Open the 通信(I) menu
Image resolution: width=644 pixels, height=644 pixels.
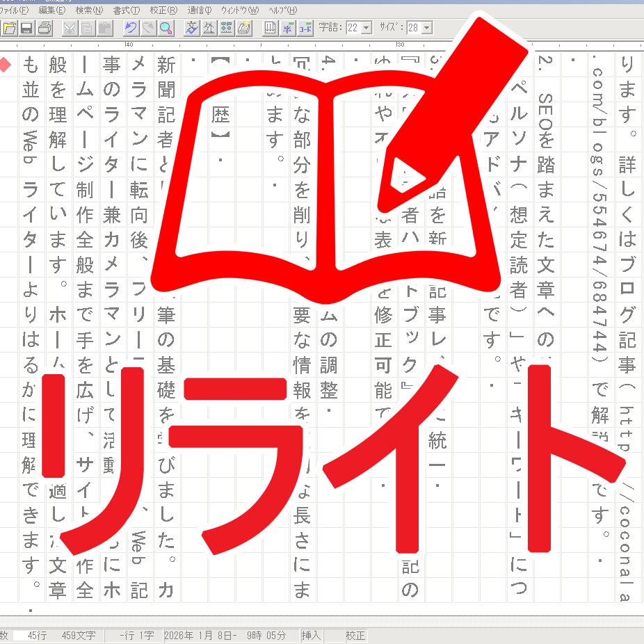[199, 10]
